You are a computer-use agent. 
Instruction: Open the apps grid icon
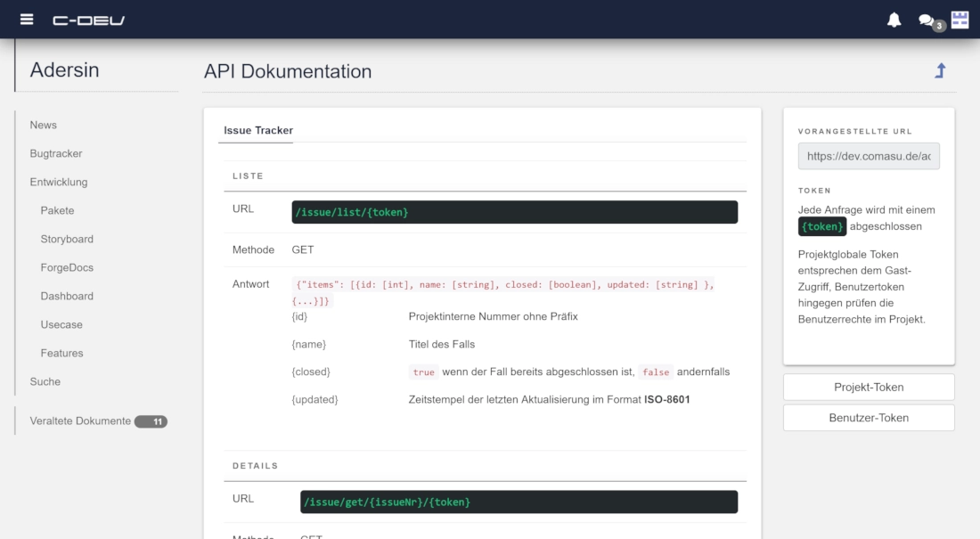point(960,20)
